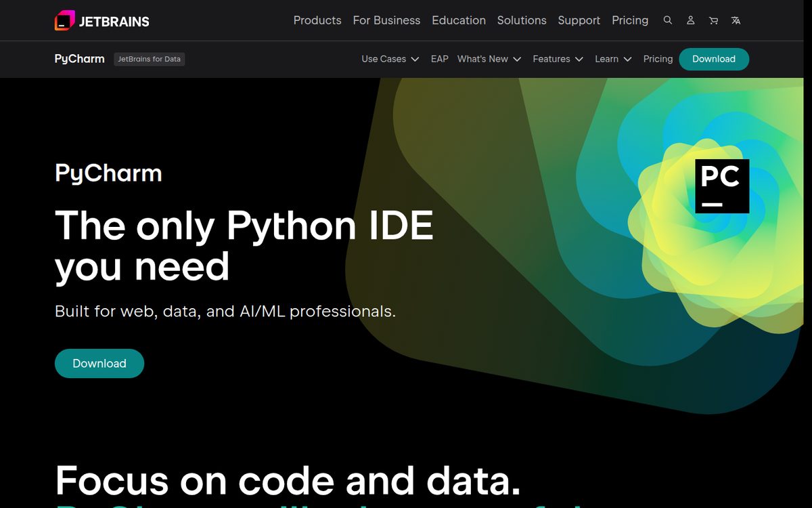Open the account profile icon
The width and height of the screenshot is (812, 508).
pos(690,20)
